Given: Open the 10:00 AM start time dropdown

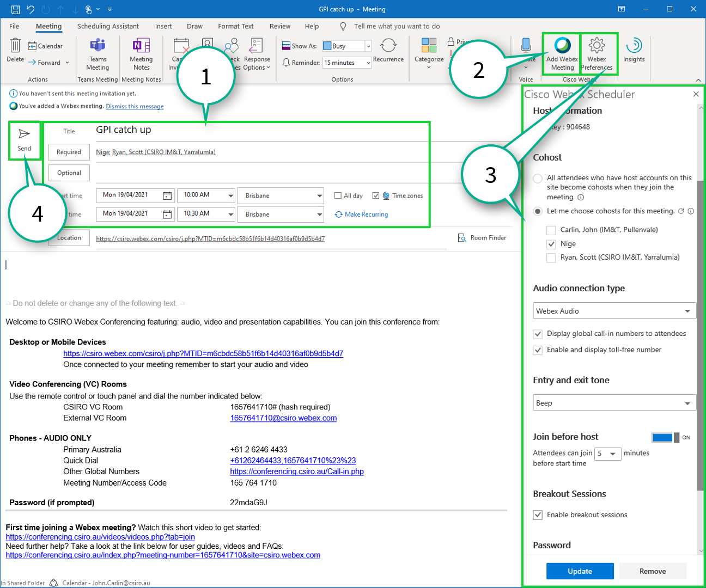Looking at the screenshot, I should click(x=231, y=195).
